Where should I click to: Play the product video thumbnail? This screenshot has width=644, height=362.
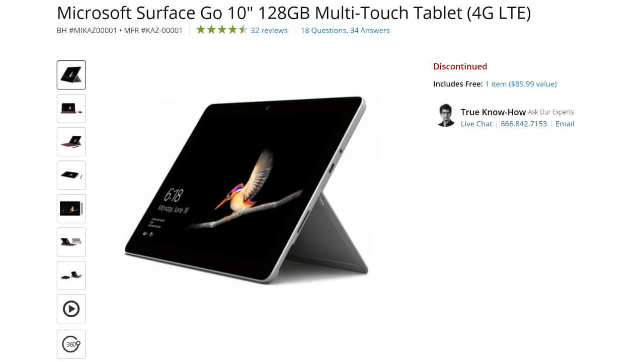(71, 309)
